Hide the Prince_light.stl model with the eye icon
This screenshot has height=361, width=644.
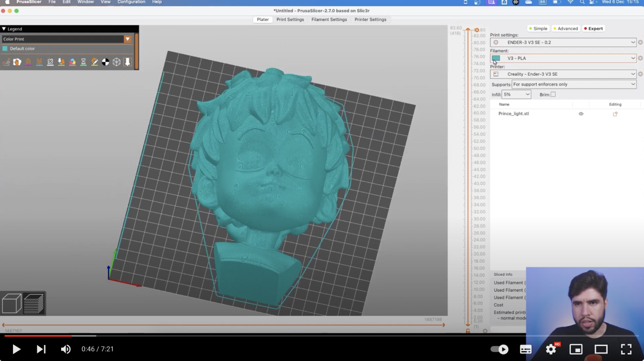(581, 114)
